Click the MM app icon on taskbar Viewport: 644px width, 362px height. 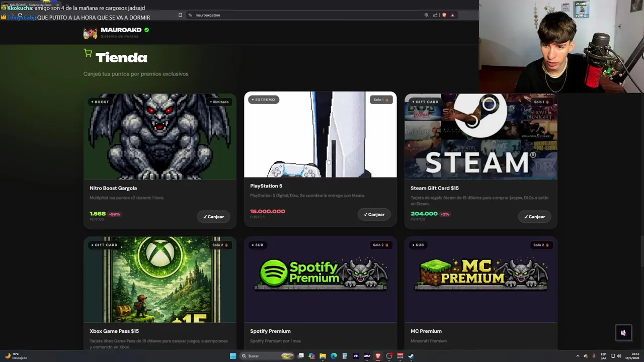(x=367, y=356)
